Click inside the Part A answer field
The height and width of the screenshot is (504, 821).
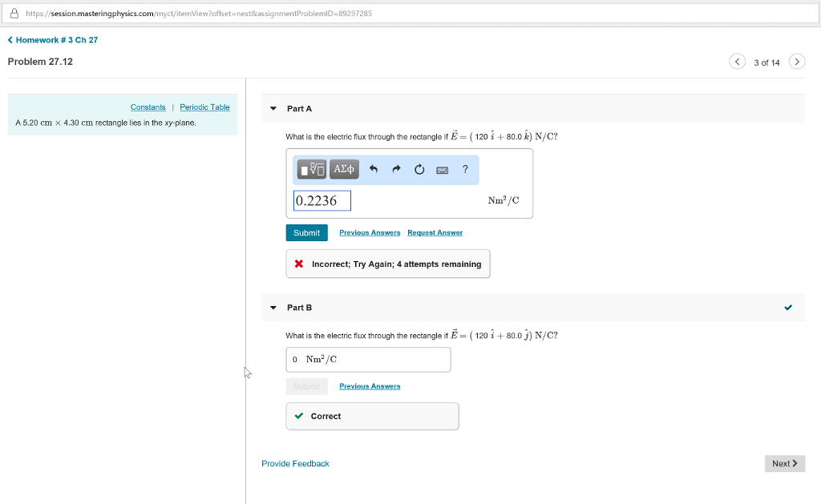tap(321, 200)
